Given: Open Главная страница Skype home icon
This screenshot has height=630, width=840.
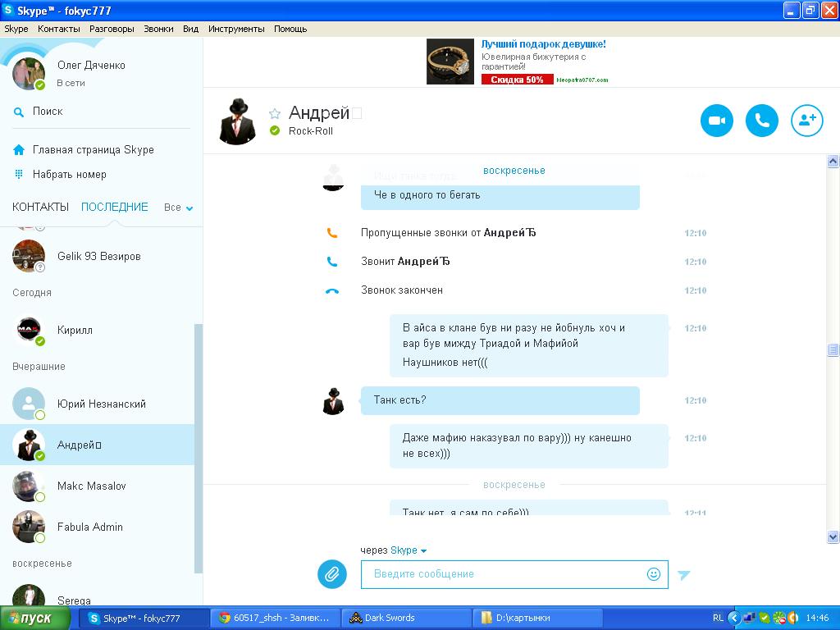Looking at the screenshot, I should 19,150.
